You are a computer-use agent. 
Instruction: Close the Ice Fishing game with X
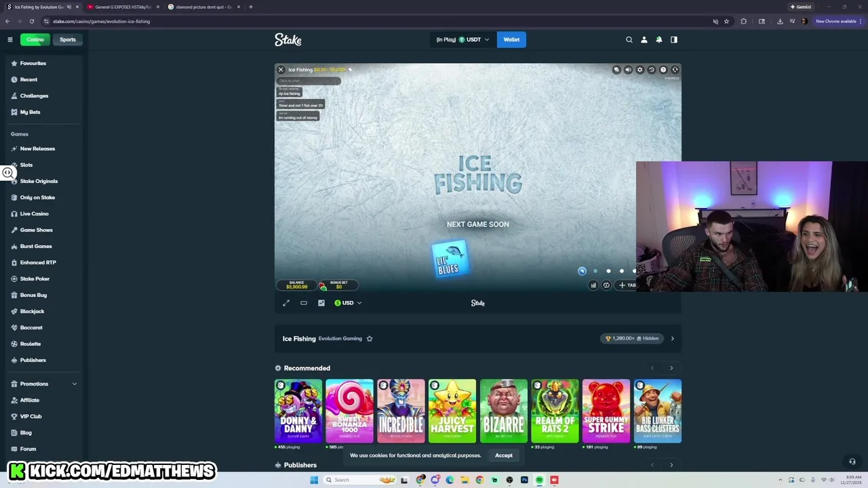coord(281,70)
